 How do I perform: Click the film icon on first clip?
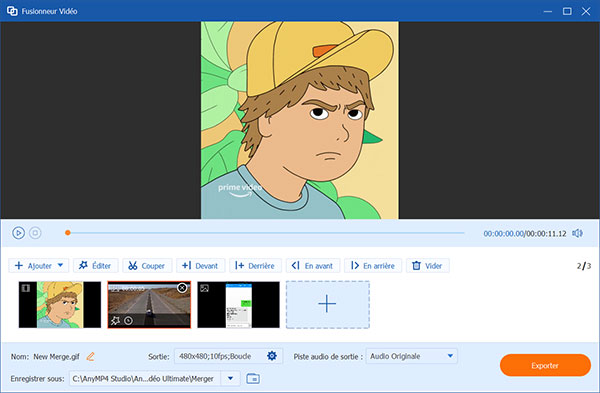tap(26, 288)
